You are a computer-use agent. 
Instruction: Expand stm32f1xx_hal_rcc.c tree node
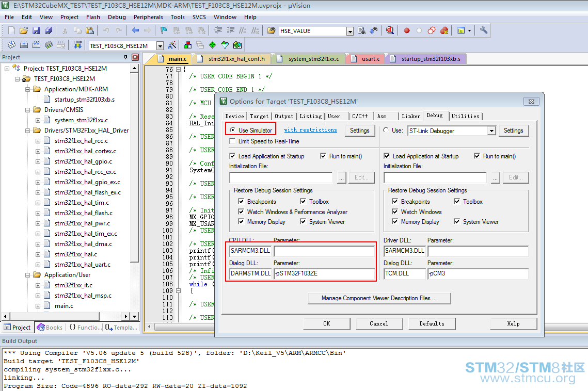click(38, 141)
